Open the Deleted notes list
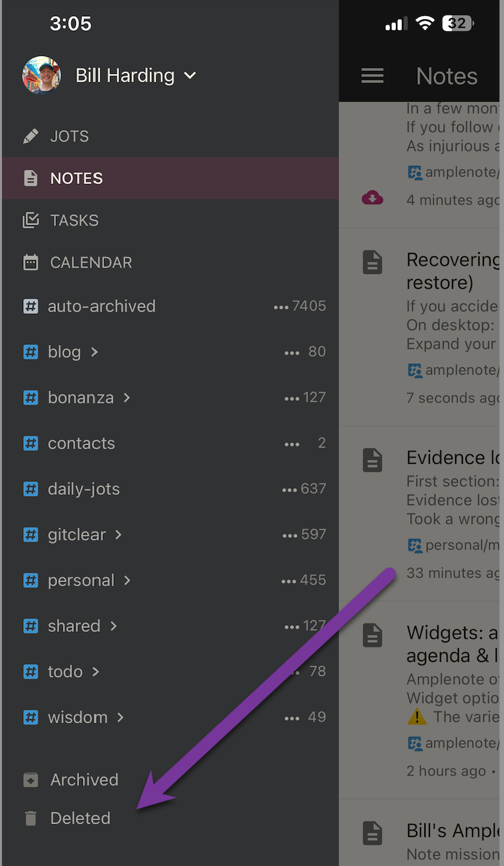504x866 pixels. (80, 818)
